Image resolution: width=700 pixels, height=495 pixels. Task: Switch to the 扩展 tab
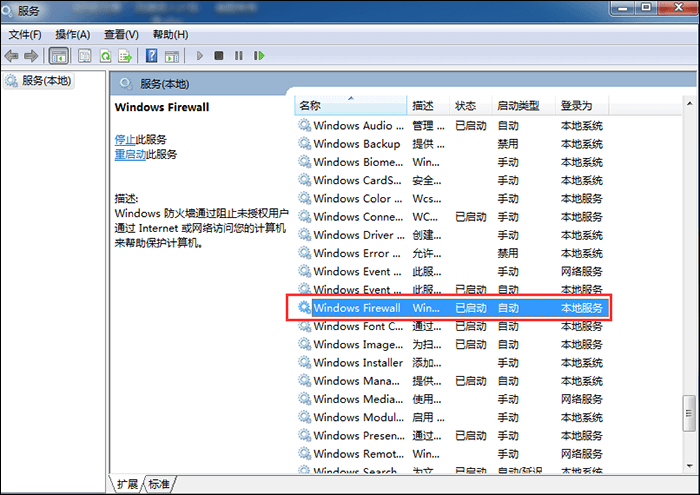coord(127,484)
